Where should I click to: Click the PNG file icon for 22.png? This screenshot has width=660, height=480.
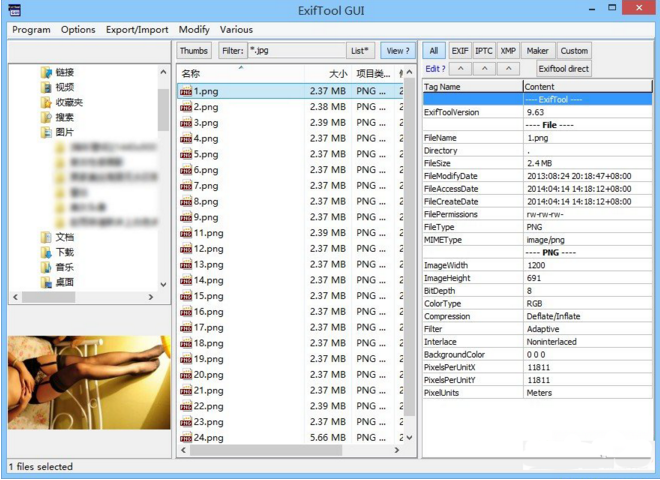click(x=186, y=406)
